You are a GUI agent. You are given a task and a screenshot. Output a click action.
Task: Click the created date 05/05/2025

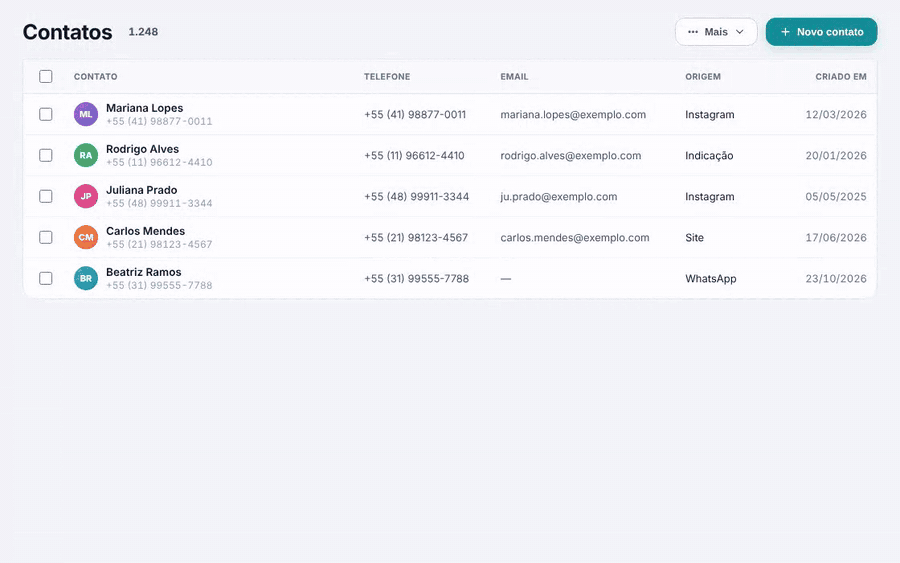[836, 197]
